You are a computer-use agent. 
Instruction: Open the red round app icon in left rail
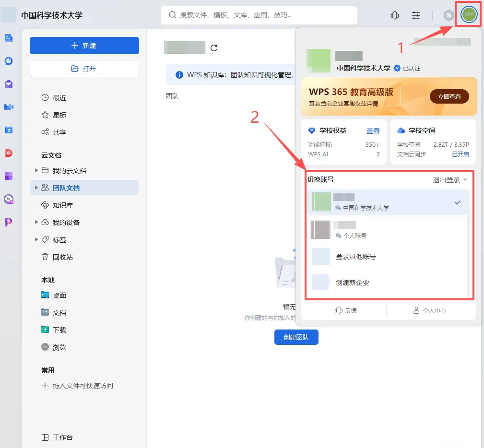[9, 153]
